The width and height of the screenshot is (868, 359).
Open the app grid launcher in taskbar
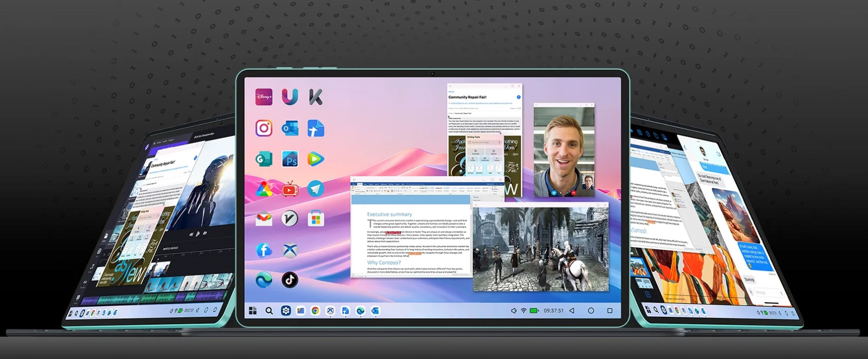[x=253, y=311]
